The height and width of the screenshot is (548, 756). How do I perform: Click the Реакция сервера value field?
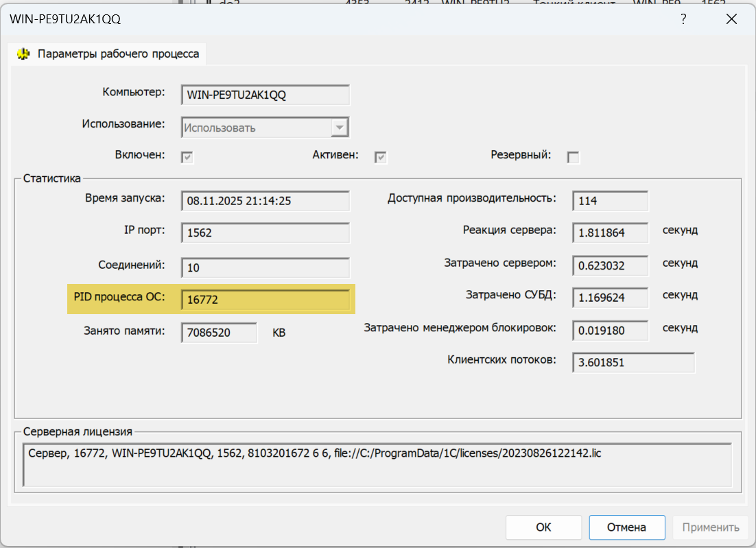(x=610, y=233)
